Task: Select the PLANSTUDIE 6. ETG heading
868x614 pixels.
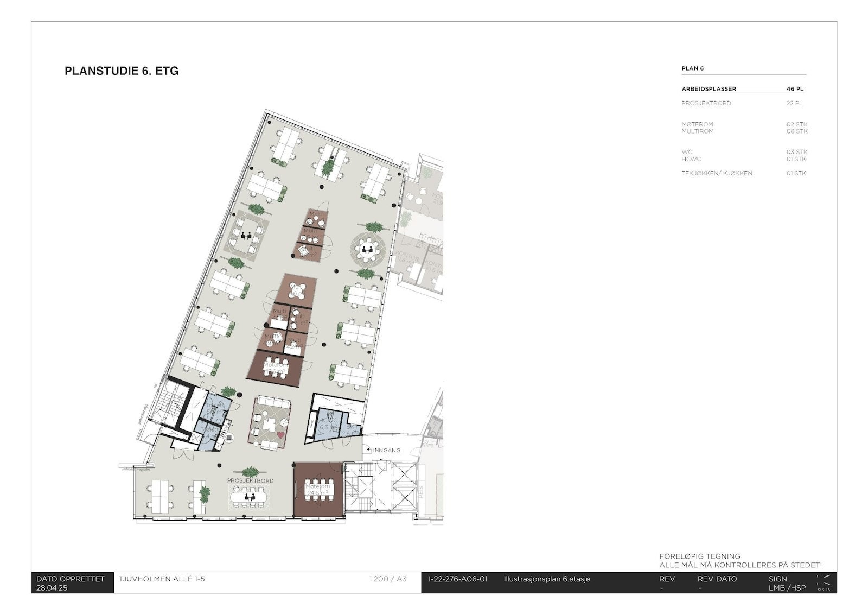Action: (x=122, y=71)
